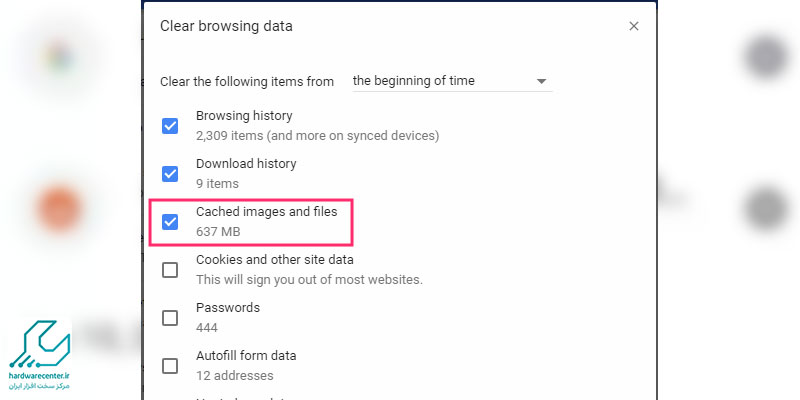Uncheck the Download history checkbox
The image size is (800, 400).
170,174
